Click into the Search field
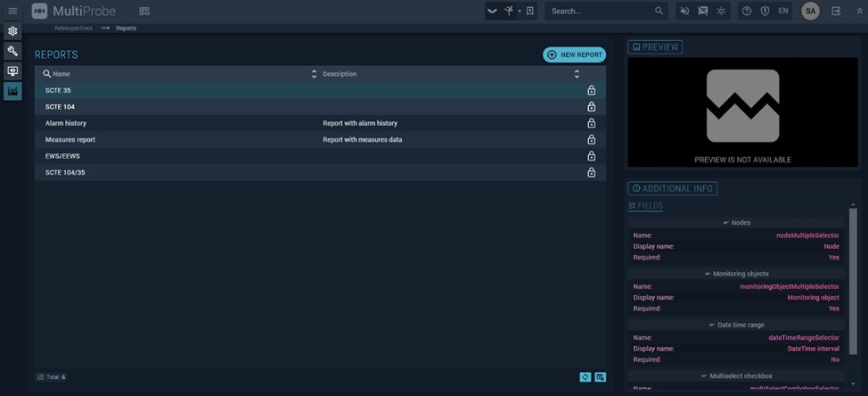Image resolution: width=868 pixels, height=396 pixels. [x=600, y=11]
